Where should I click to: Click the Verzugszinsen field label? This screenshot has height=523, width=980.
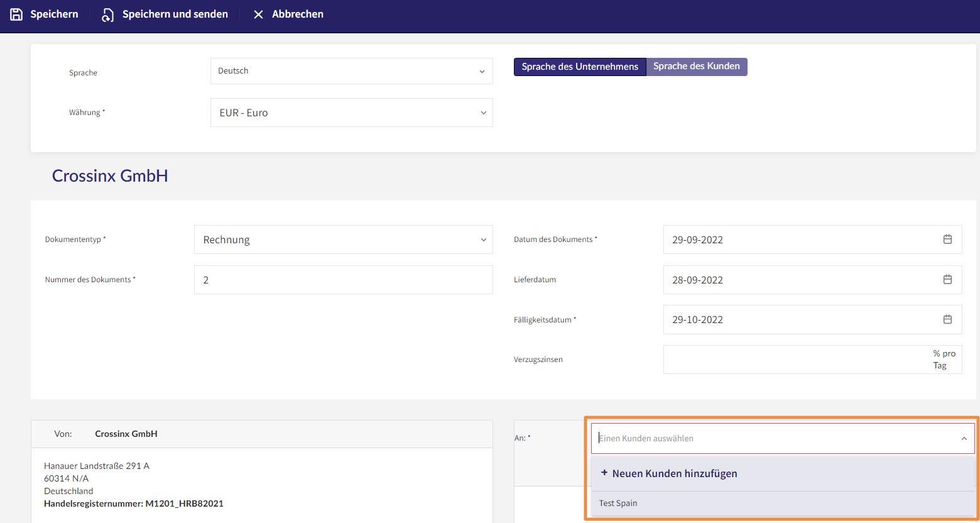pos(538,360)
